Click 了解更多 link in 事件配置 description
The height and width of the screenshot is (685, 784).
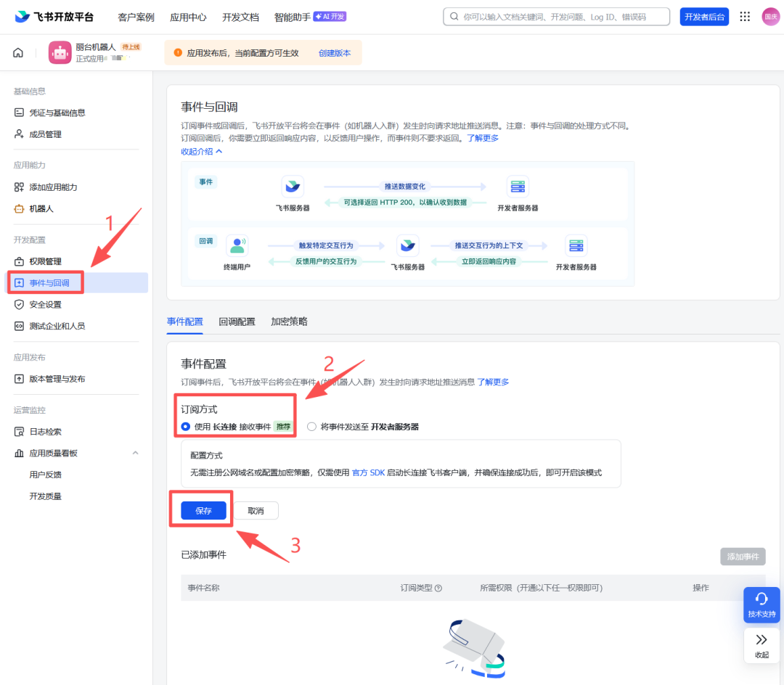[493, 382]
